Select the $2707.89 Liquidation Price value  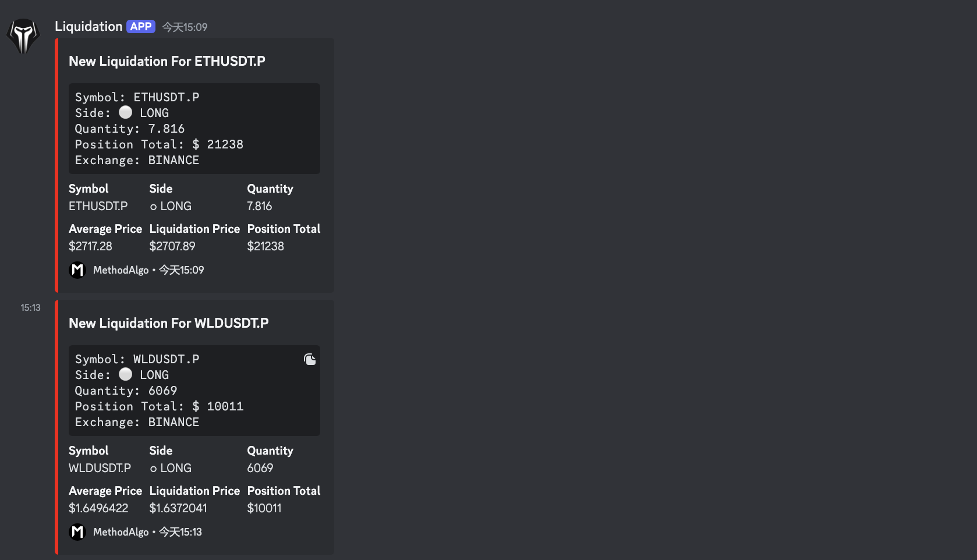[172, 246]
